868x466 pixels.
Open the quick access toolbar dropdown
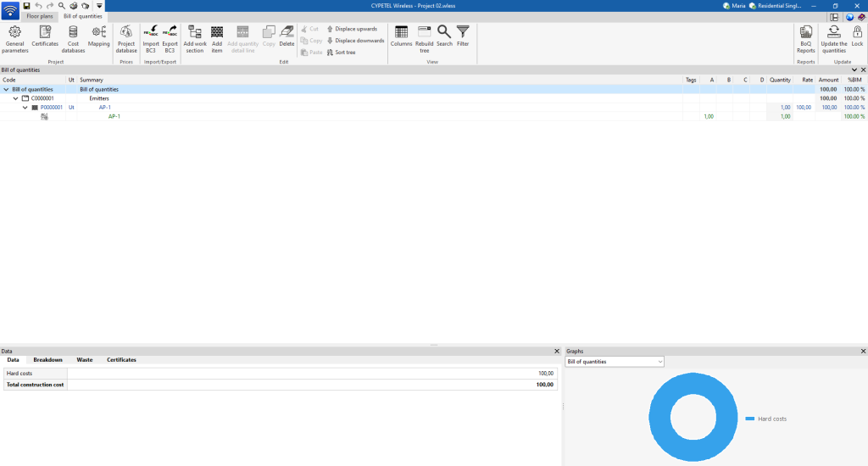[99, 6]
